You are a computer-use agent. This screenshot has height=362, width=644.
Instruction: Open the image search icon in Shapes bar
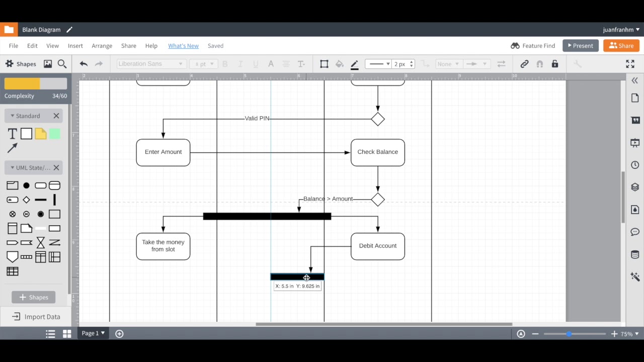tap(48, 64)
